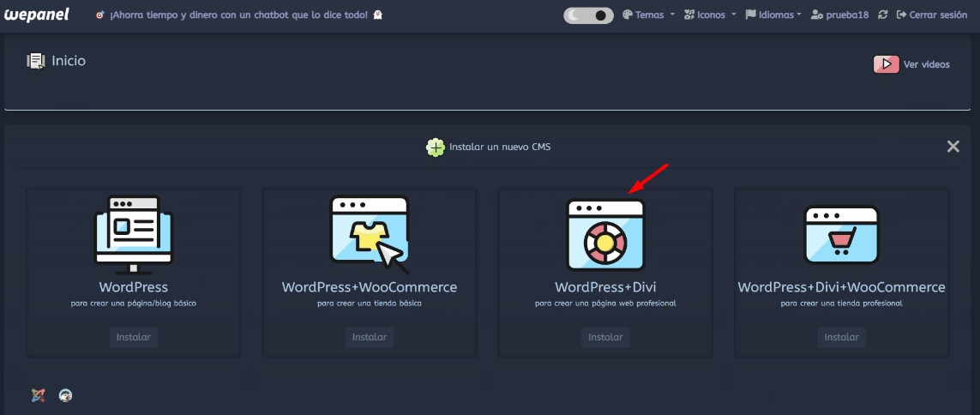Screen dimensions: 980x415
Task: Click 'para crear una página/blog básico' description
Action: point(134,304)
